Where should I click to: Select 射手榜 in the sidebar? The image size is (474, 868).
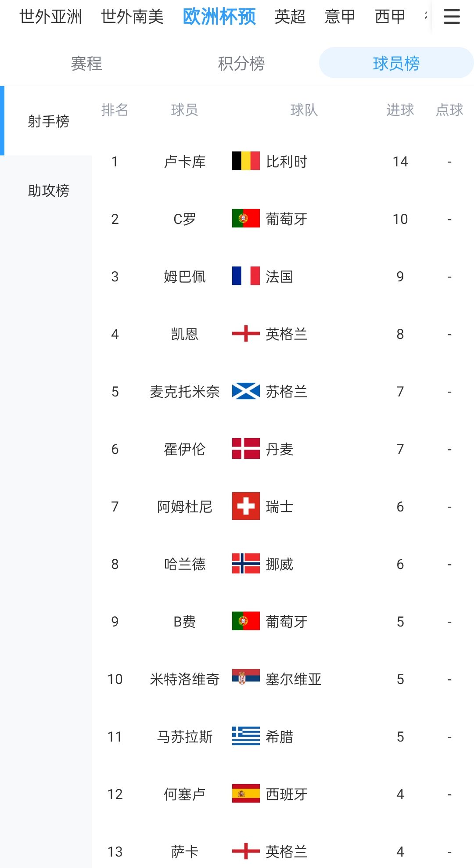coord(48,121)
